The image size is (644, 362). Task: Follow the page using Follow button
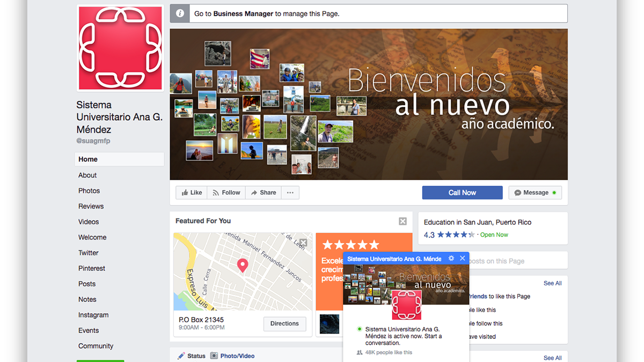pos(226,193)
